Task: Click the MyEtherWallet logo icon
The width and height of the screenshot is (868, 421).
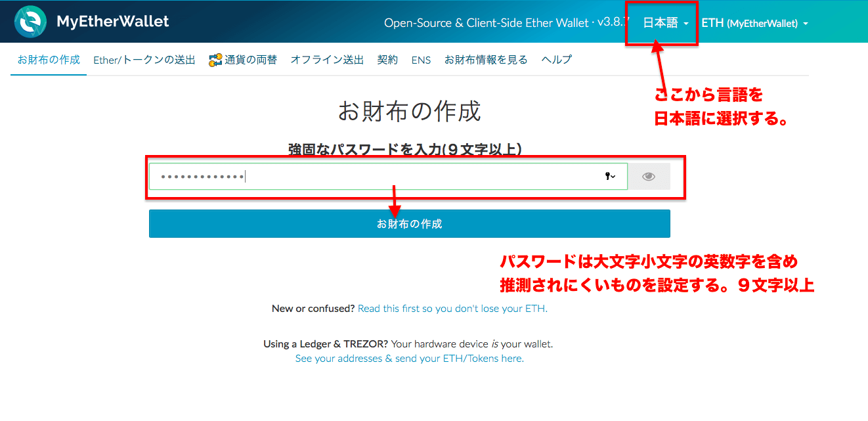Action: (30, 22)
